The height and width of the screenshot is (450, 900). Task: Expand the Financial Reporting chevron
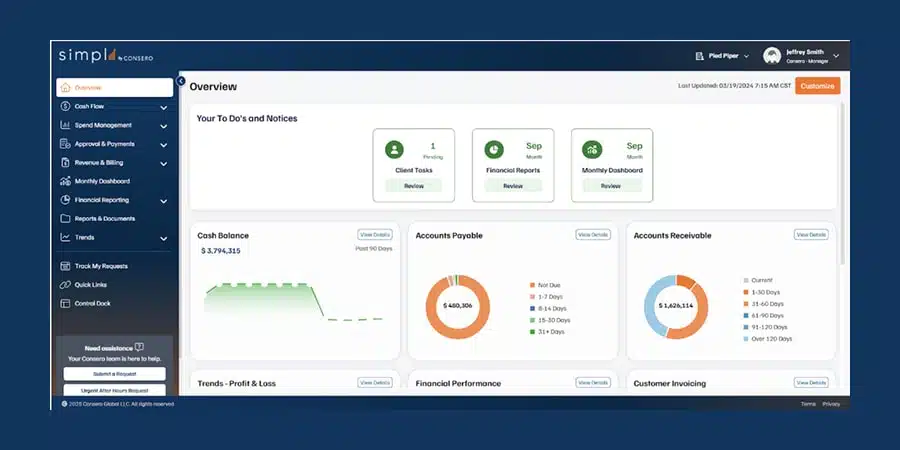point(164,201)
